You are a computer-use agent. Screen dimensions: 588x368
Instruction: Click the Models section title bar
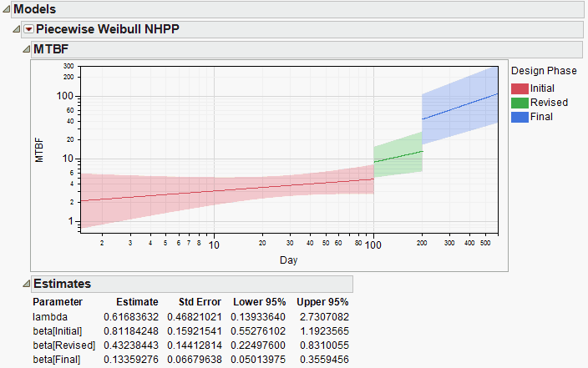298,9
